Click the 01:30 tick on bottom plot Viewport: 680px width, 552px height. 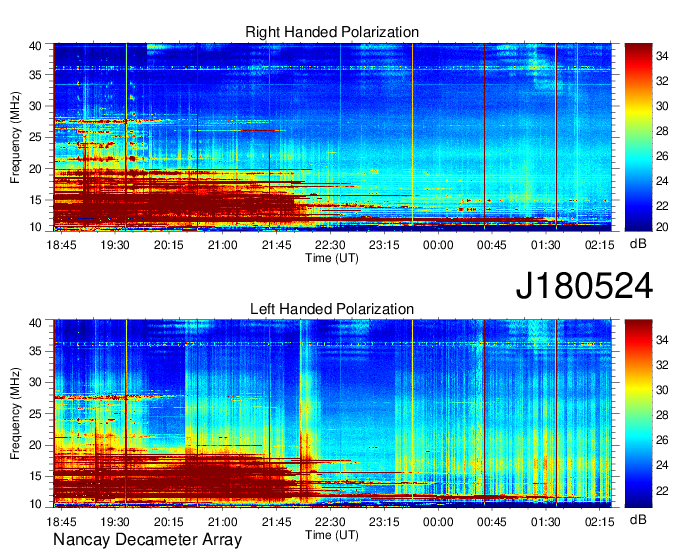pos(546,522)
